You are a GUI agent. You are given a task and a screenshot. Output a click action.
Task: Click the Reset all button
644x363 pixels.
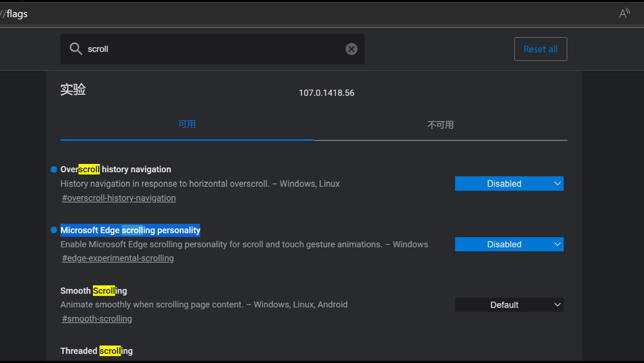tap(540, 49)
